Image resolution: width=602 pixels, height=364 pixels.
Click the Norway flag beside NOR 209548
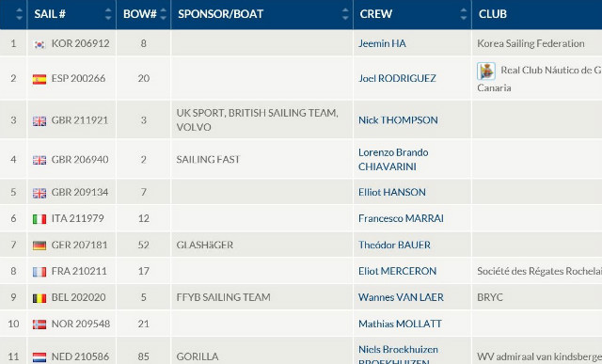pos(40,324)
